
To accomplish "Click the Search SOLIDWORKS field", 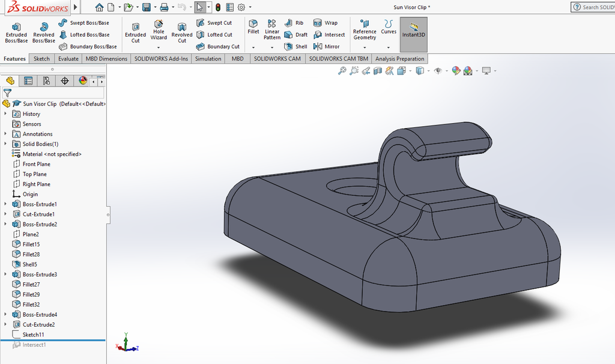I will [x=595, y=7].
